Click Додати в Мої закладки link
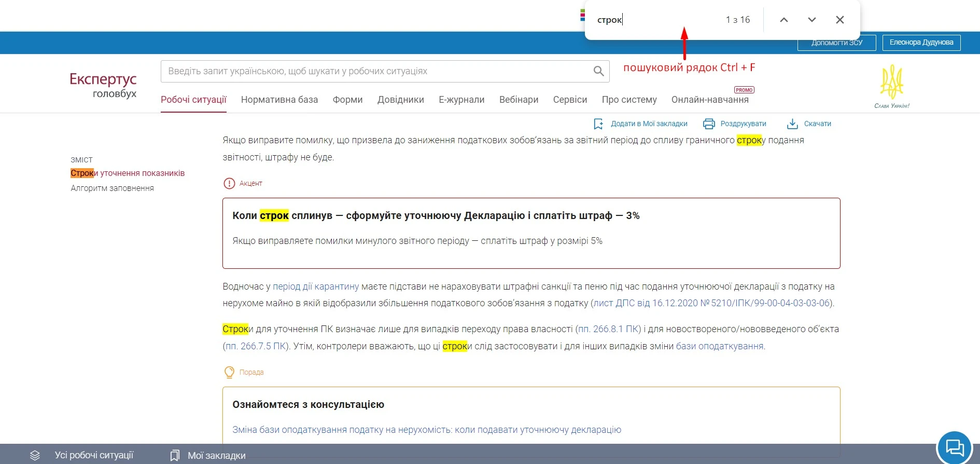980x464 pixels. (x=649, y=124)
